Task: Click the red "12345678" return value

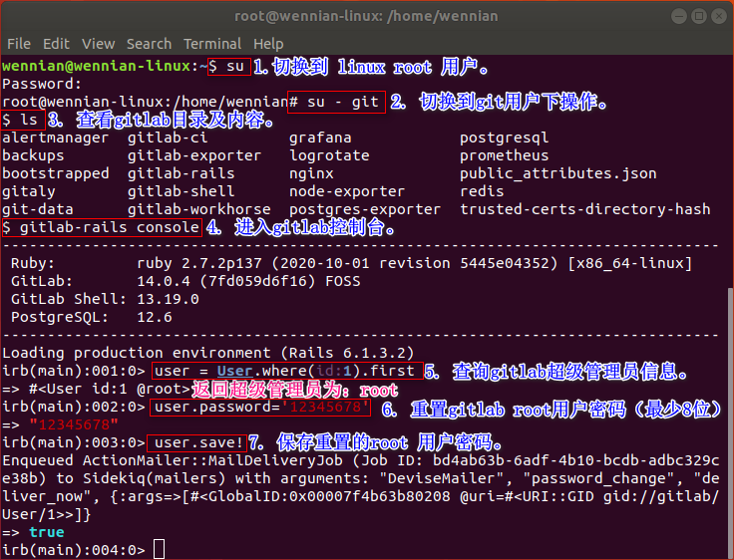Action: pos(73,424)
